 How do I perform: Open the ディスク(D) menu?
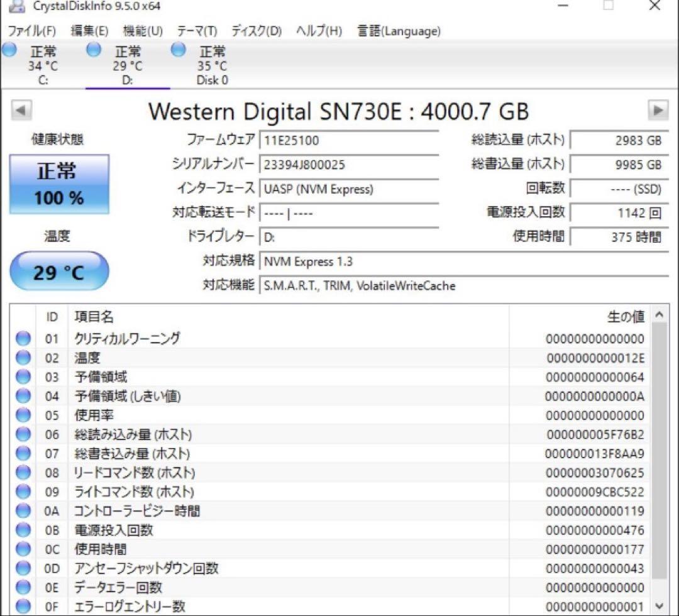(257, 31)
